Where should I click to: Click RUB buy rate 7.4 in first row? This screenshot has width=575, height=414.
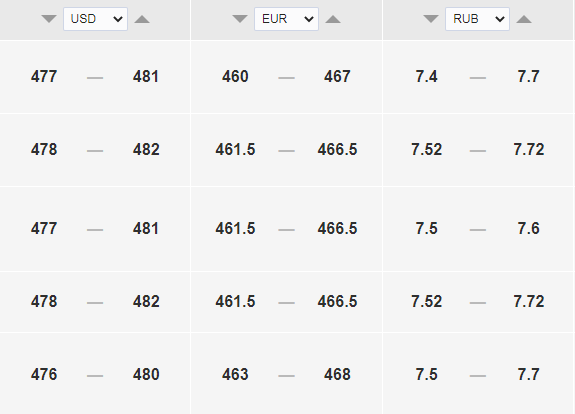click(x=426, y=76)
